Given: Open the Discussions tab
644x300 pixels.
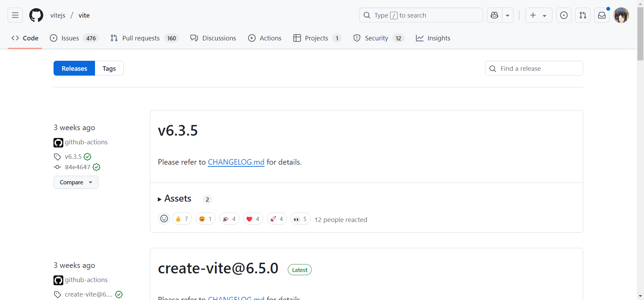Looking at the screenshot, I should point(213,38).
